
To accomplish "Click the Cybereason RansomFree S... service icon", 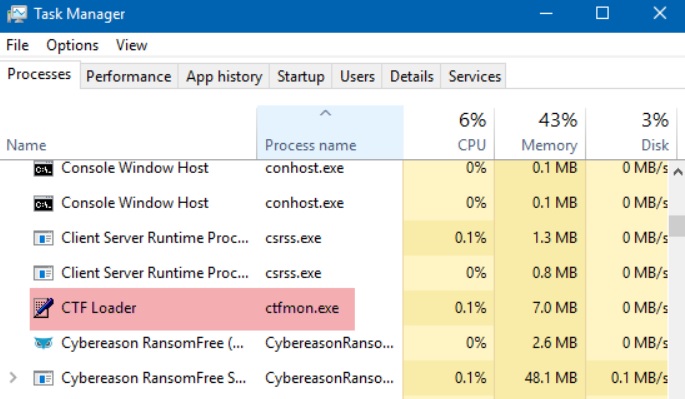I will (x=43, y=378).
